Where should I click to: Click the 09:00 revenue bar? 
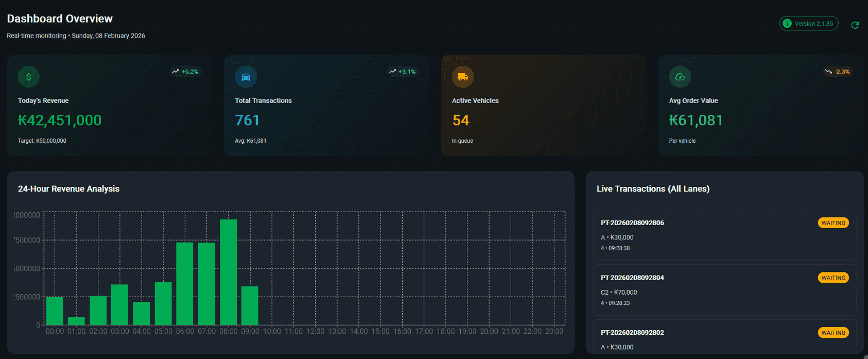(x=250, y=306)
